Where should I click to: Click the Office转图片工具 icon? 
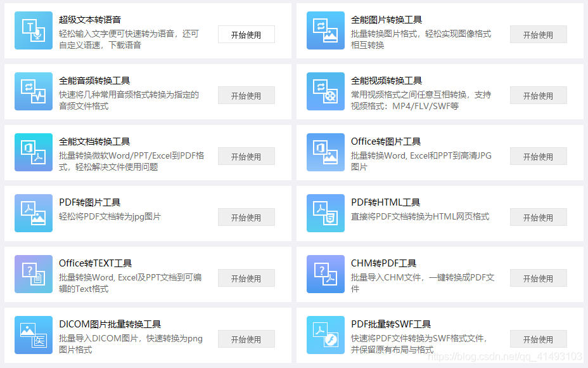click(x=326, y=152)
